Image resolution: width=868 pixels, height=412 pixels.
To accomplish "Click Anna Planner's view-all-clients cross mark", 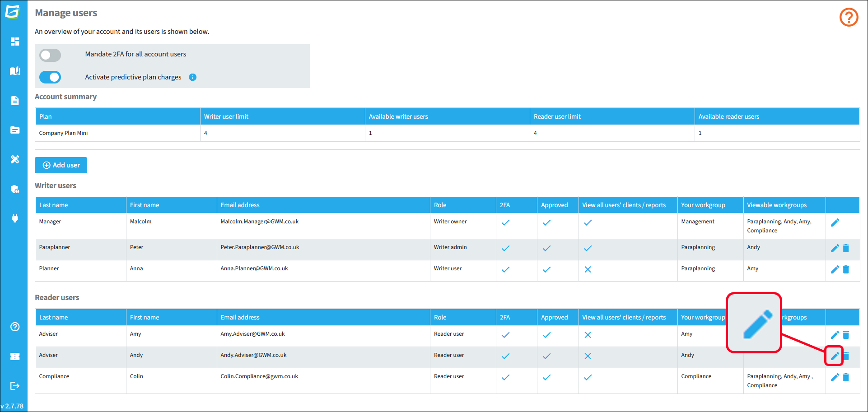I will tap(588, 269).
